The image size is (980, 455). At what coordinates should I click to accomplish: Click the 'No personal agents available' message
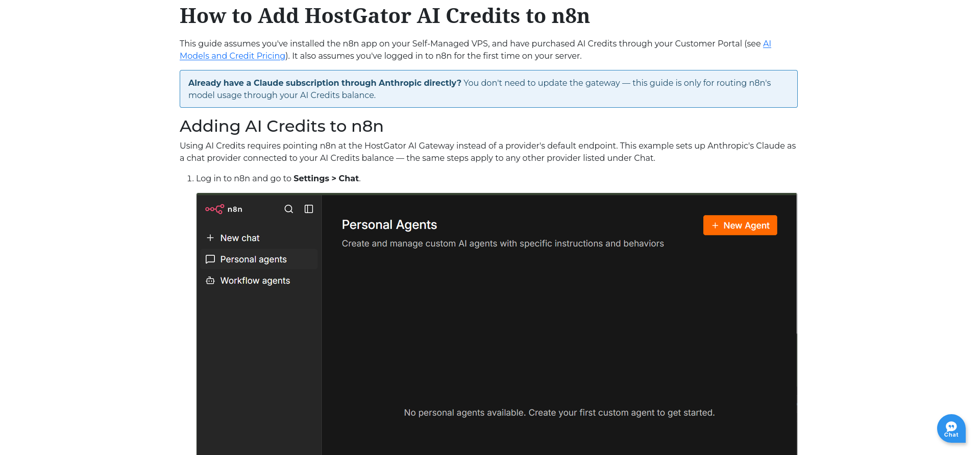coord(559,413)
